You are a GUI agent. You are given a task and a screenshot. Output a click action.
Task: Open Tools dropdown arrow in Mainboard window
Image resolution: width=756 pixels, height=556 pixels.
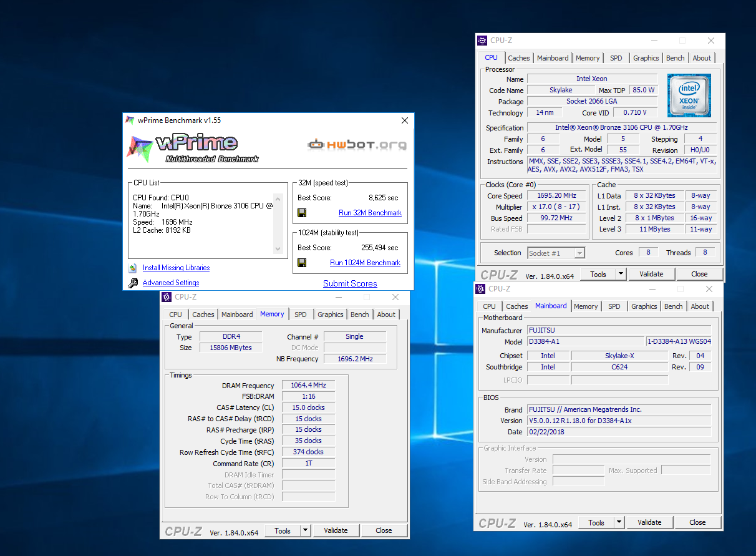point(619,522)
